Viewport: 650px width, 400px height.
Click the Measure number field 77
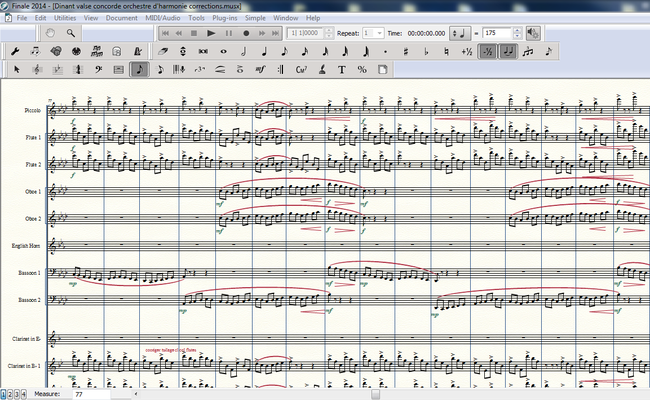[x=92, y=394]
